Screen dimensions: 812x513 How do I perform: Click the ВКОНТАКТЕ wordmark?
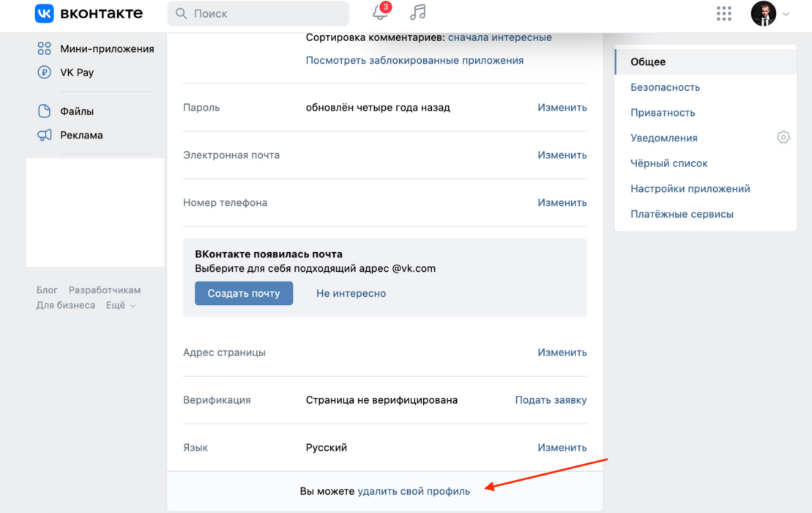tap(102, 13)
